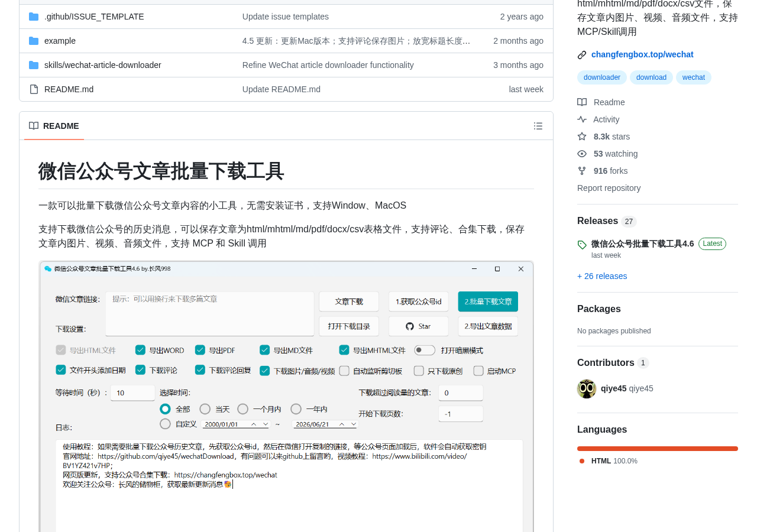Open the qiye45 contributor avatar
Viewport: 757px width, 532px height.
[x=587, y=389]
